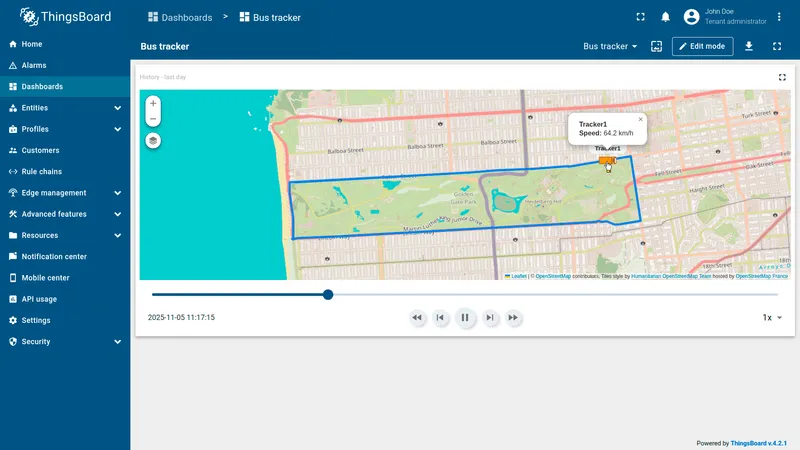Expand the map widget to fullscreen
This screenshot has width=800, height=450.
point(782,78)
